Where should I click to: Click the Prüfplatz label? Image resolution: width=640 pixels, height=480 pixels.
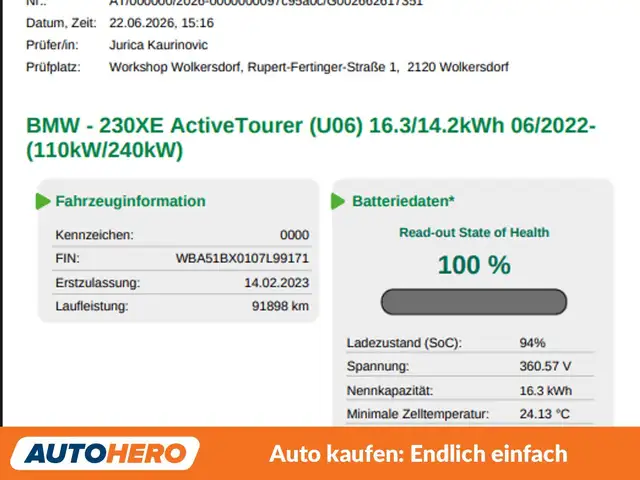[x=53, y=67]
